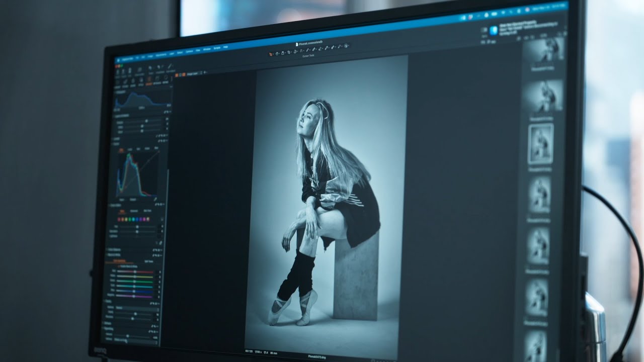The height and width of the screenshot is (362, 644).
Task: Collapse the Clarity panel
Action: point(108,301)
